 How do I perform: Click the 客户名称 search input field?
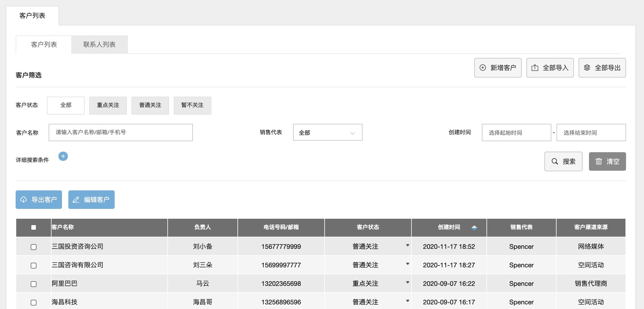coord(120,133)
